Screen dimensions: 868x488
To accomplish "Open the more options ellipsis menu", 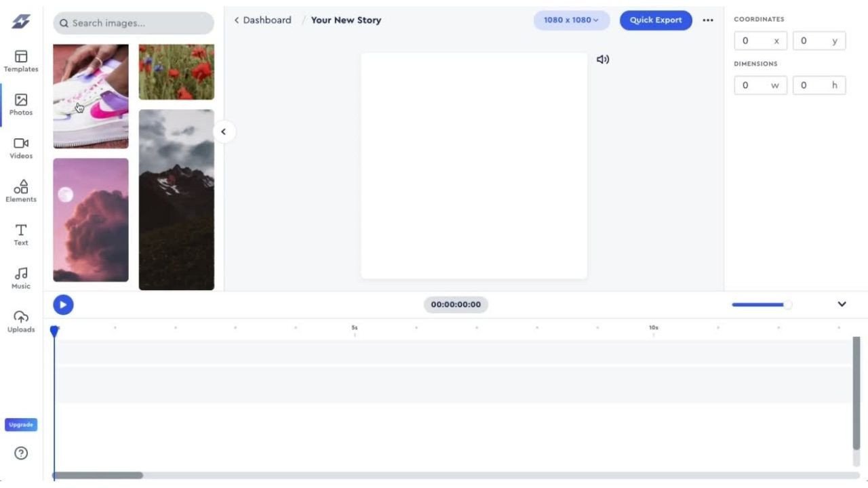I will [x=708, y=20].
